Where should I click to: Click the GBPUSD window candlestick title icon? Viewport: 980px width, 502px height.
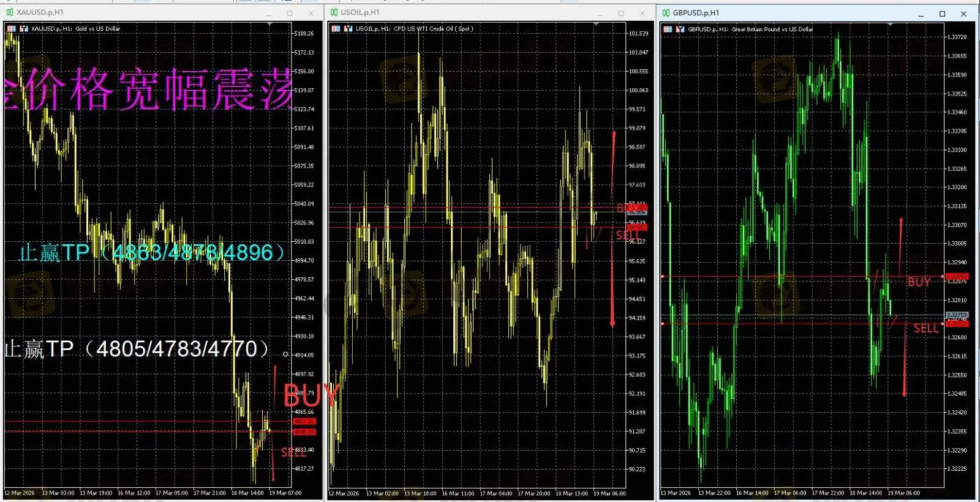pyautogui.click(x=666, y=13)
